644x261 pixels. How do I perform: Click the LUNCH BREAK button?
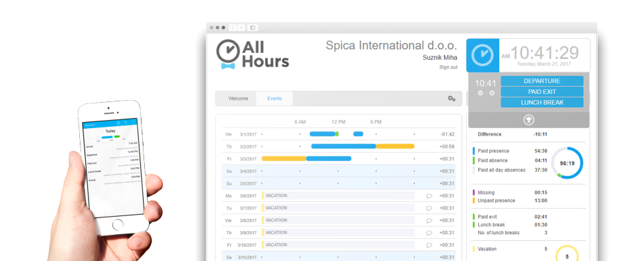542,103
